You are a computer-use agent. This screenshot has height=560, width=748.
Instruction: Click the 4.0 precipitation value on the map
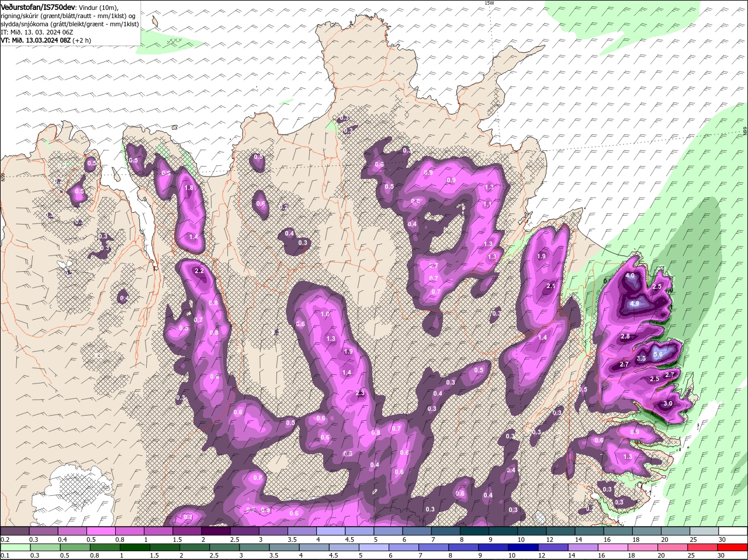630,275
